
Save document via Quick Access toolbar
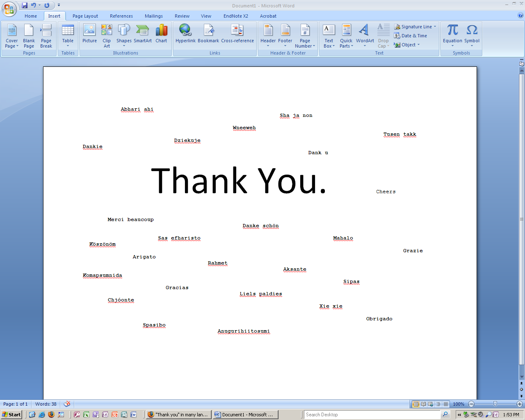click(x=25, y=5)
